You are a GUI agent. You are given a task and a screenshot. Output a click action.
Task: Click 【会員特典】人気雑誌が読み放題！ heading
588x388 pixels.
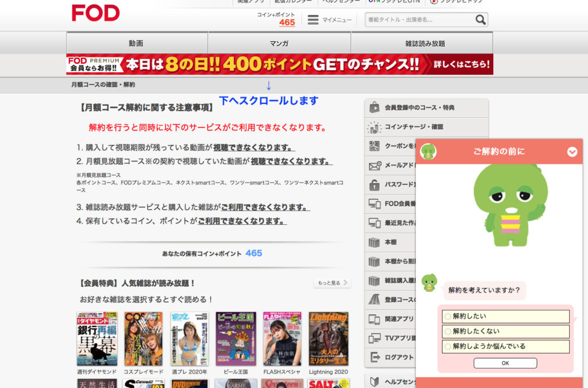pyautogui.click(x=137, y=283)
